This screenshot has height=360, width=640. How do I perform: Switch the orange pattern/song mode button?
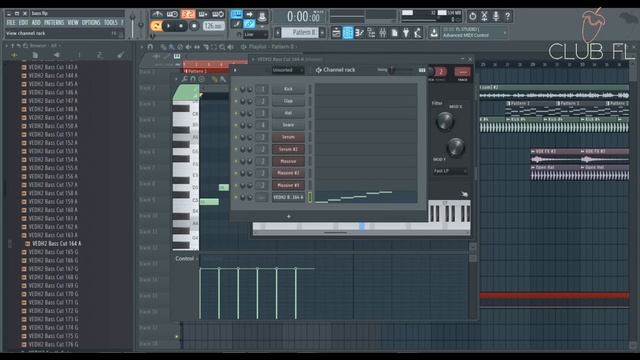(x=156, y=26)
